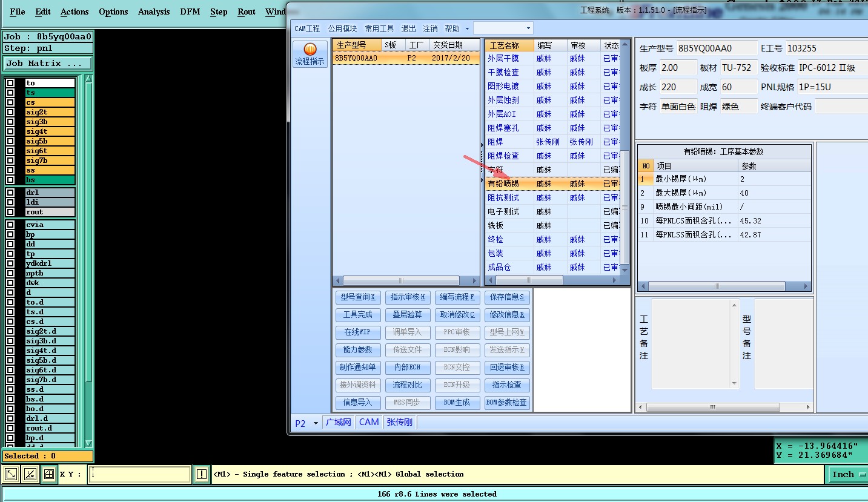Click the 板厚 input field
This screenshot has width=868, height=502.
click(678, 68)
